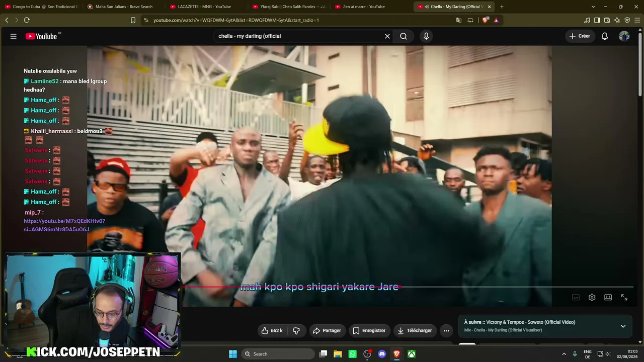Click the ENG DE language indicator
This screenshot has height=362, width=644.
coord(588,354)
